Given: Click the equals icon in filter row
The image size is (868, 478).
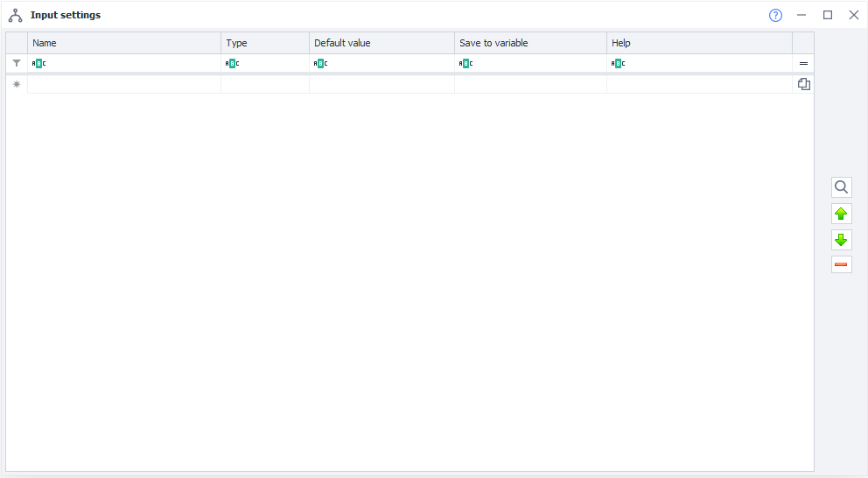Looking at the screenshot, I should (x=803, y=63).
